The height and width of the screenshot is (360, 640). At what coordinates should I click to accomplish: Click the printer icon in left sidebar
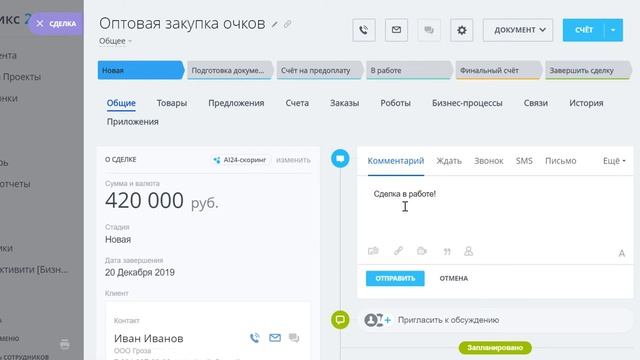(65, 344)
